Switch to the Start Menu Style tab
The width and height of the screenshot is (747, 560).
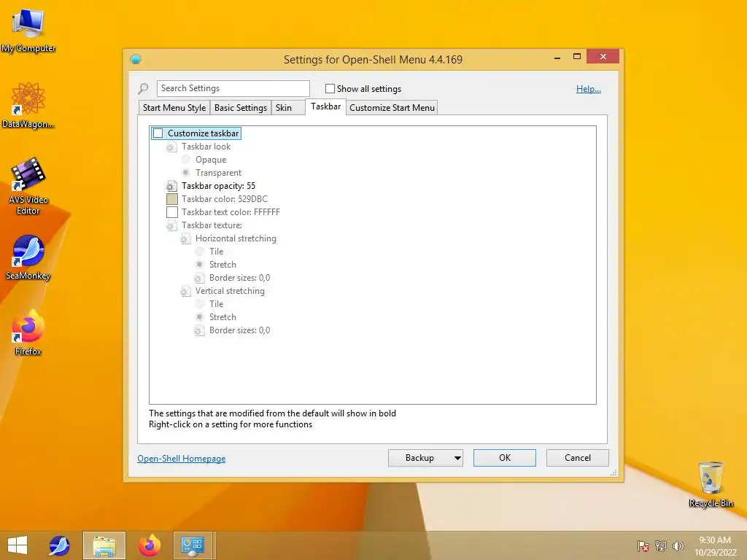(174, 108)
